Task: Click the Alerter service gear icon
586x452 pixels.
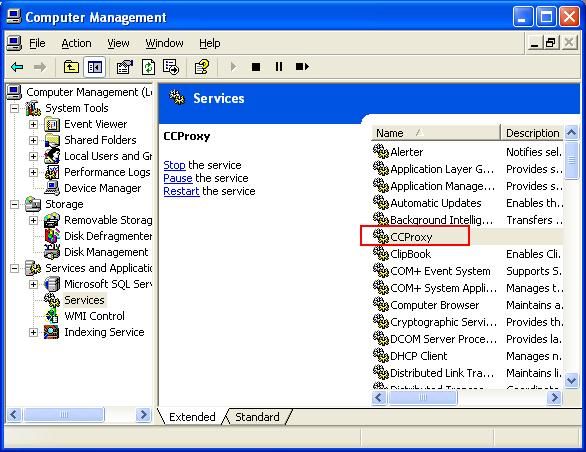Action: pyautogui.click(x=381, y=151)
